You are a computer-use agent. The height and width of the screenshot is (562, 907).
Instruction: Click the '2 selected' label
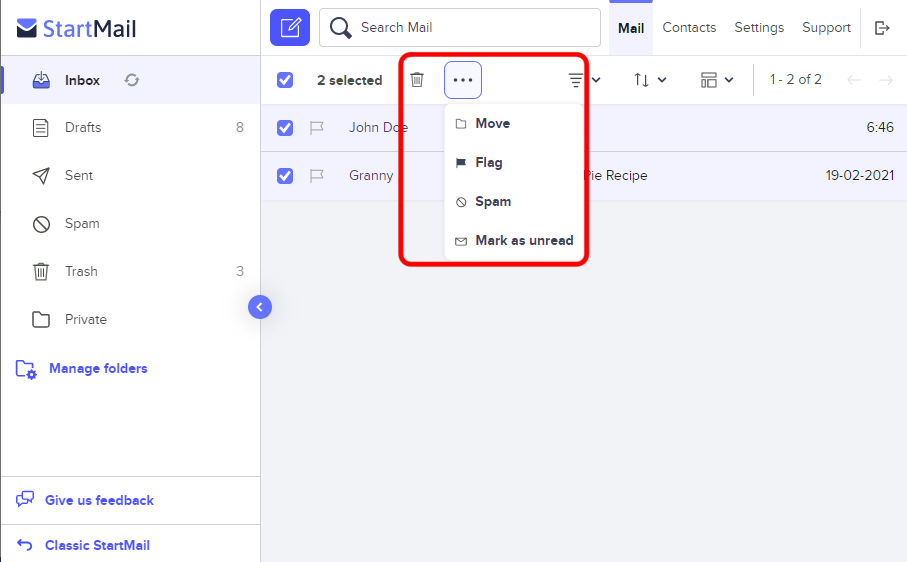[x=349, y=80]
